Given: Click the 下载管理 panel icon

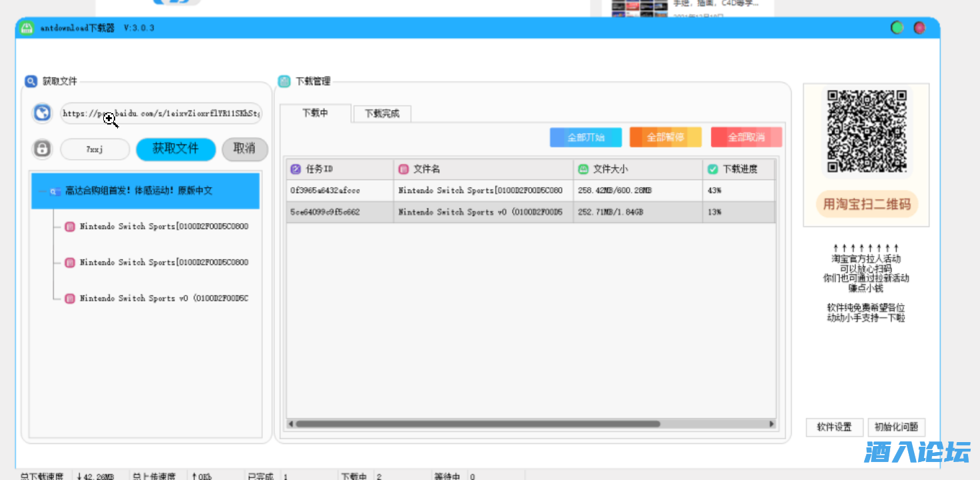Looking at the screenshot, I should pyautogui.click(x=284, y=81).
